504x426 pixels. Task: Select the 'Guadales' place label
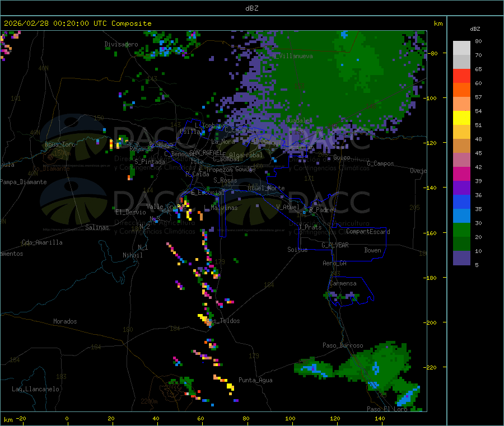(x=299, y=120)
